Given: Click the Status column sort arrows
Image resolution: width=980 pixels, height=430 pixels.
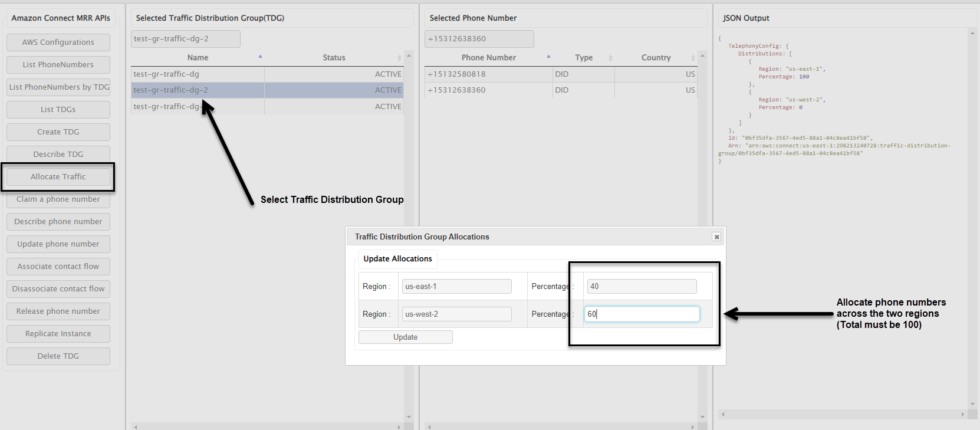Looking at the screenshot, I should pyautogui.click(x=399, y=58).
